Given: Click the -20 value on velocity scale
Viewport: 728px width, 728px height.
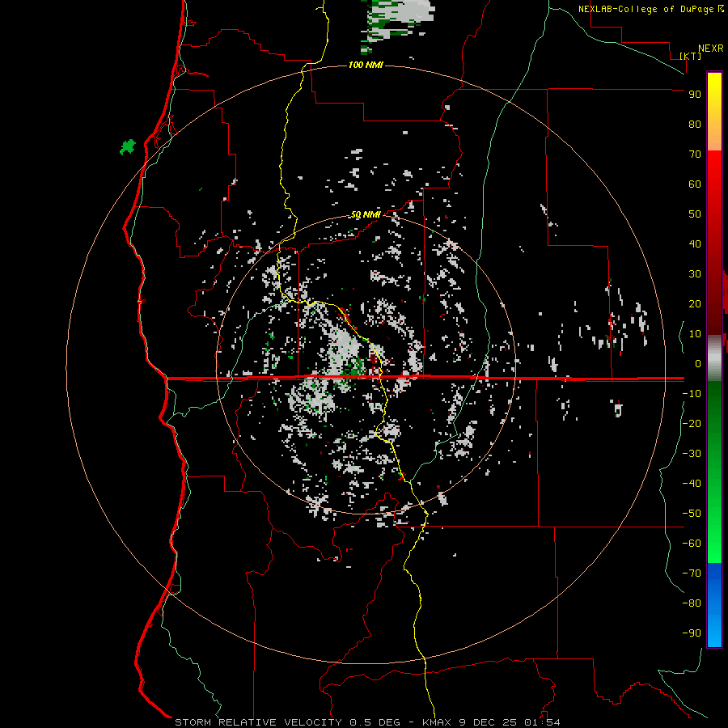Looking at the screenshot, I should [x=692, y=424].
